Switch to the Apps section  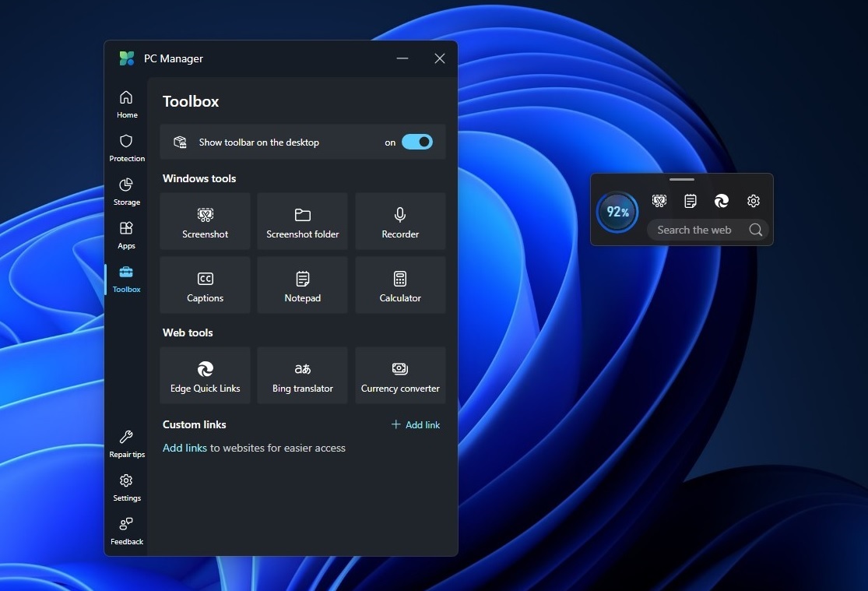pyautogui.click(x=127, y=235)
